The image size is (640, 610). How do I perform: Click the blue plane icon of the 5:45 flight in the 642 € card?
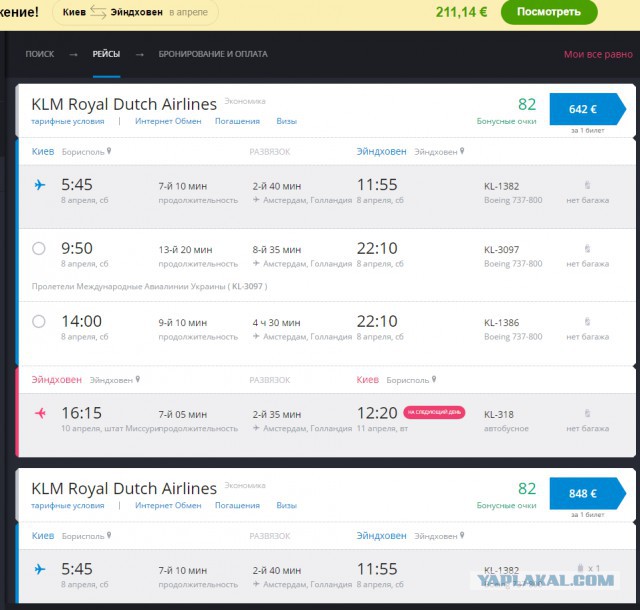point(40,185)
